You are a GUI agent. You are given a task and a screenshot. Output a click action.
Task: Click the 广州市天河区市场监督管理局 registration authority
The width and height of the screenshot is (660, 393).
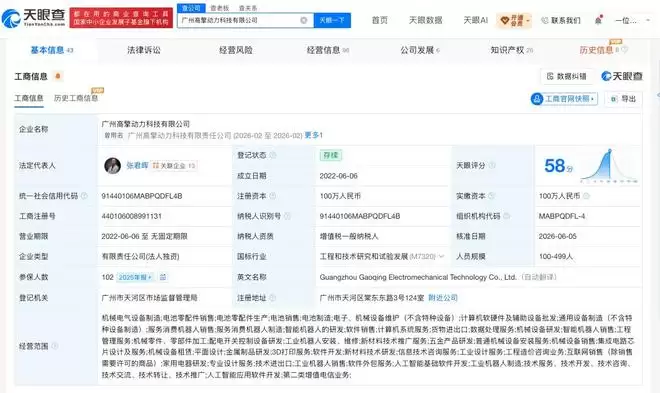pos(149,297)
